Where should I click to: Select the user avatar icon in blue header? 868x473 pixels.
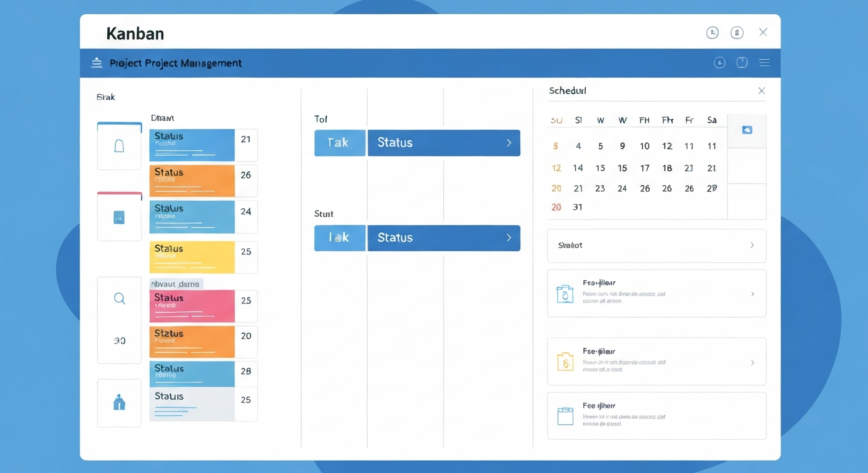tap(719, 62)
